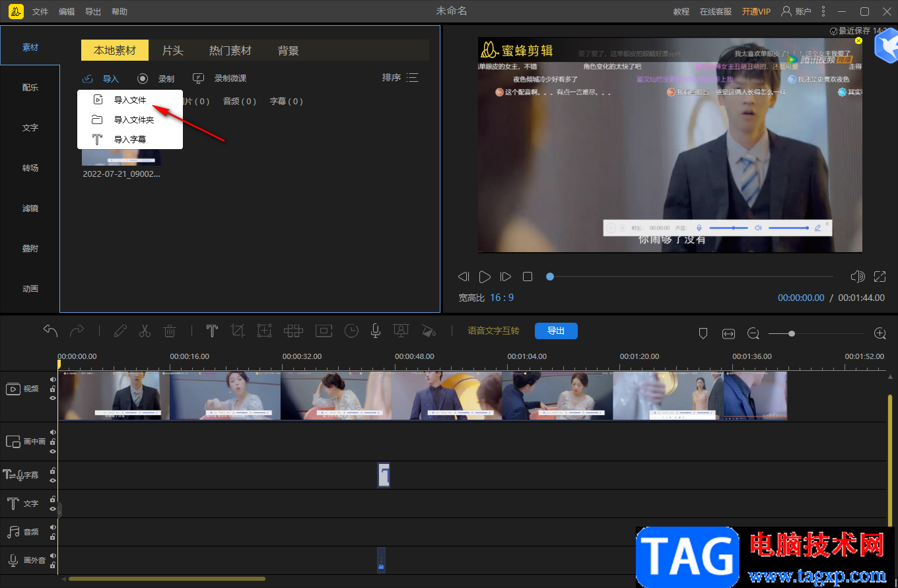
Task: Click the T text tool in the timeline toolbar
Action: [x=212, y=331]
